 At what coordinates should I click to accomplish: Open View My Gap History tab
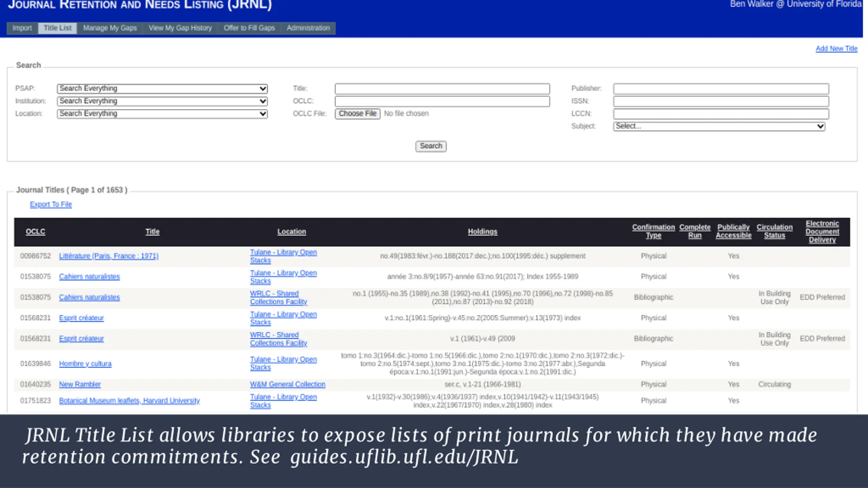[x=180, y=28]
